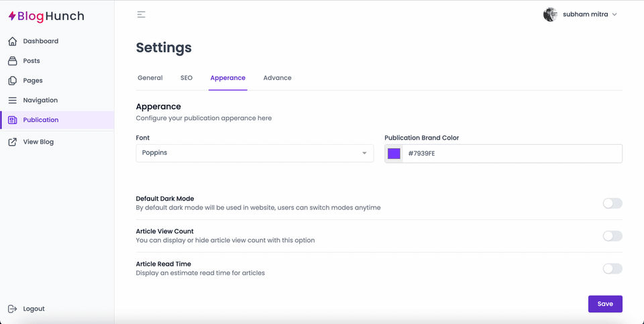Click the Dashboard home icon

pos(13,41)
